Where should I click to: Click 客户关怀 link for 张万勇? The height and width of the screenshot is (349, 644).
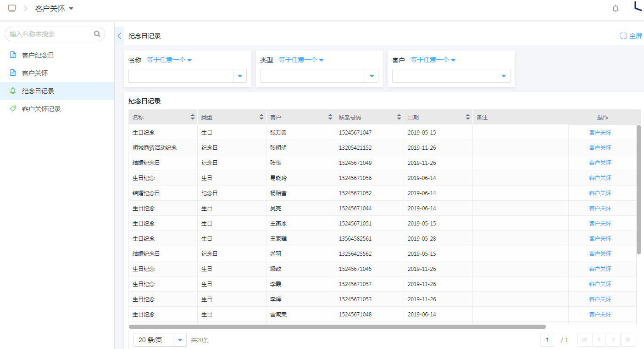(x=600, y=133)
